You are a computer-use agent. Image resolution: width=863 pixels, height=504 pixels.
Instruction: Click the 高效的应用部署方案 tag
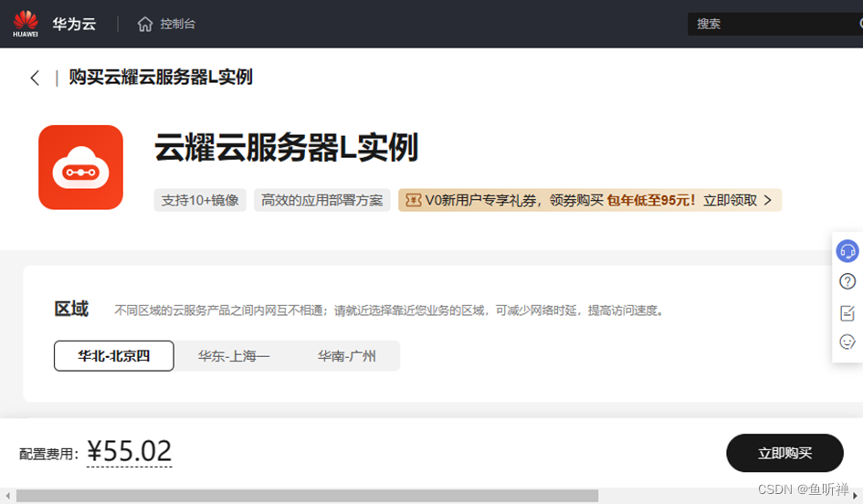(x=322, y=200)
